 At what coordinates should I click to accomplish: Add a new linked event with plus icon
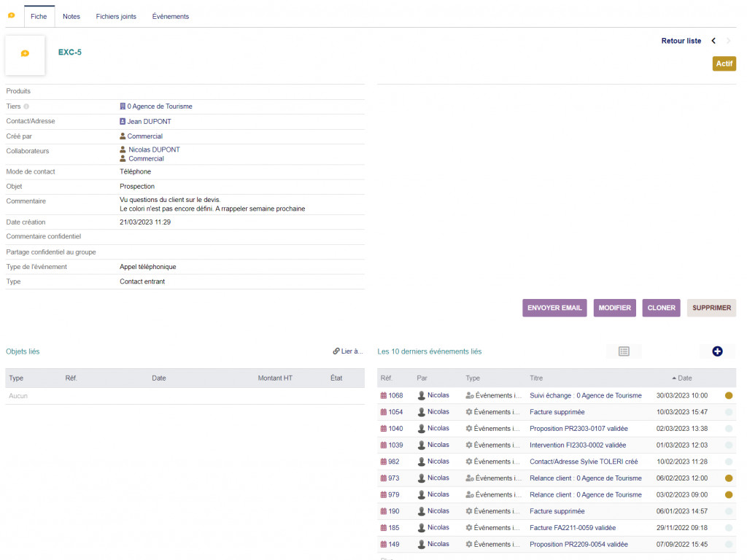coord(718,351)
